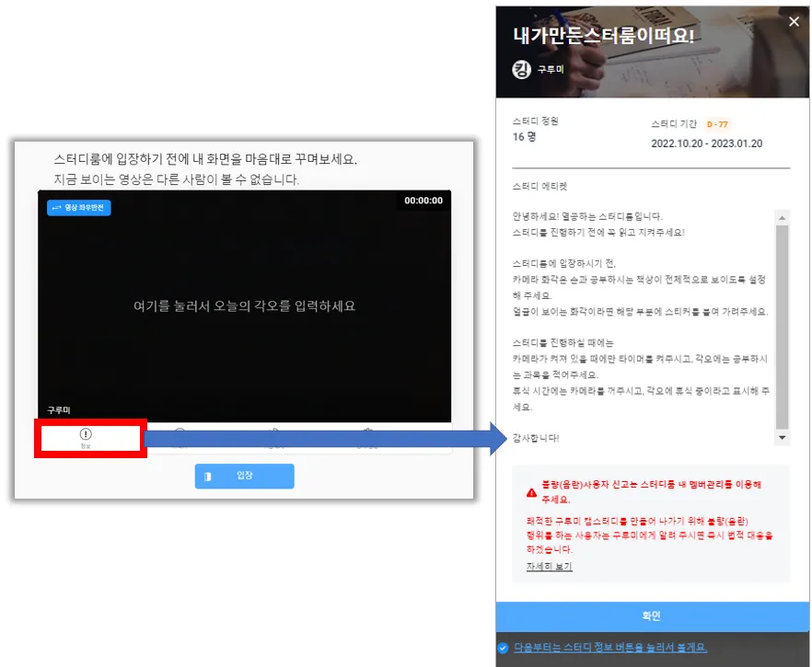812x667 pixels.
Task: Open the 자세히 보기 link
Action: click(549, 566)
